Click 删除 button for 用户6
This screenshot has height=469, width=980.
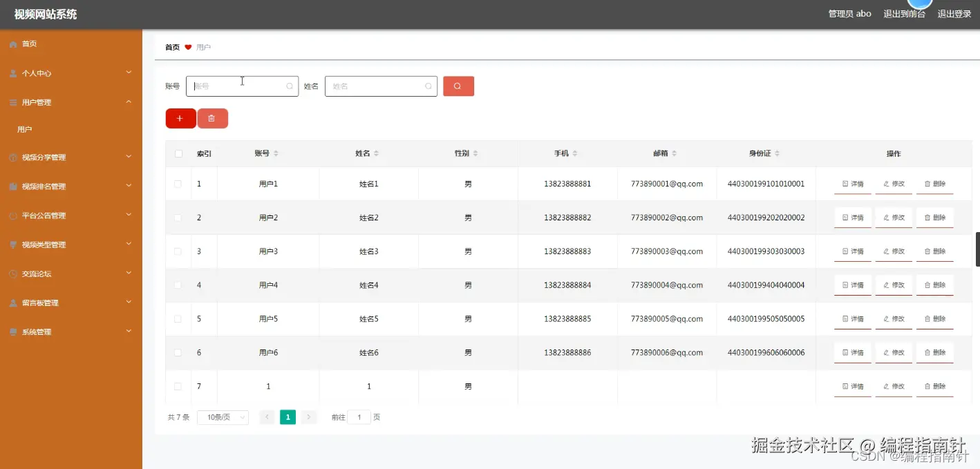tap(935, 352)
